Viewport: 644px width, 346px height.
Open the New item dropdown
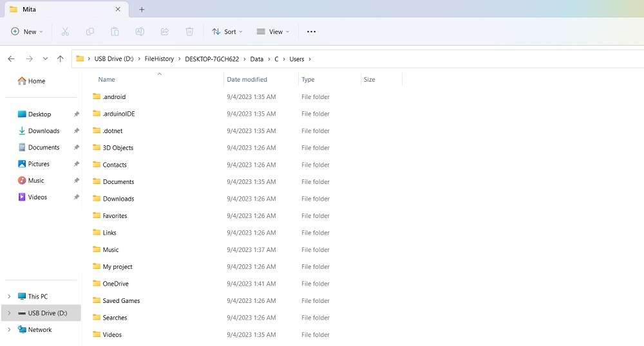(x=27, y=32)
